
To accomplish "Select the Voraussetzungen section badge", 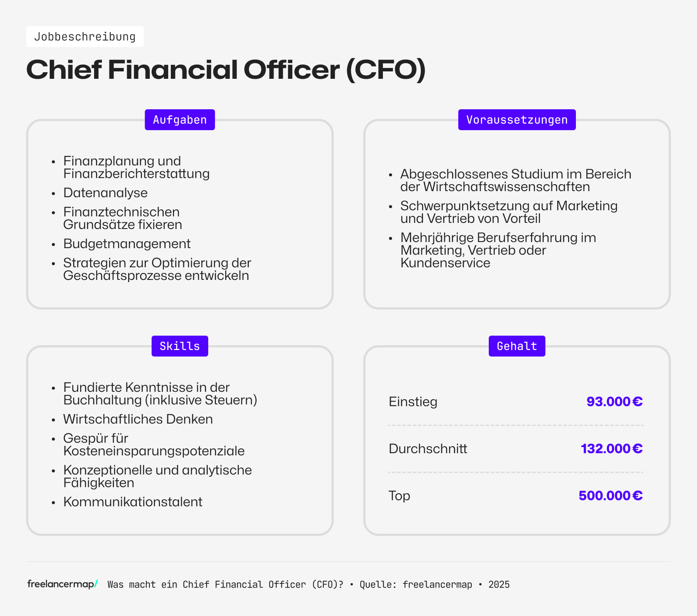I will tap(517, 120).
